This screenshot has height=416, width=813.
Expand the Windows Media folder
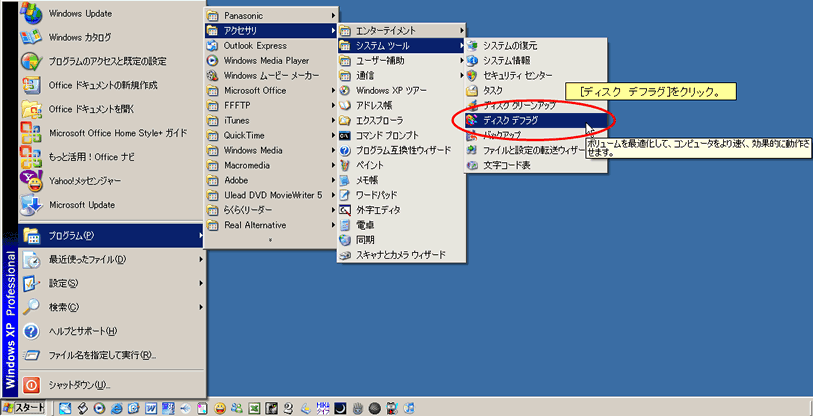(x=271, y=150)
